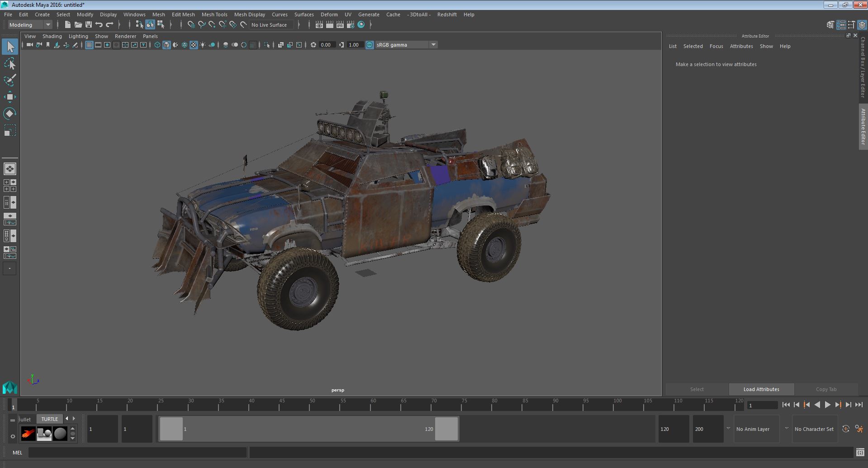868x468 pixels.
Task: Click the Load Attributes button
Action: [x=761, y=389]
